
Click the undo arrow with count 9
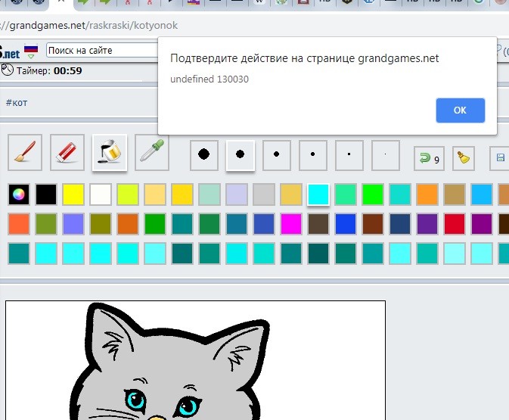(429, 158)
